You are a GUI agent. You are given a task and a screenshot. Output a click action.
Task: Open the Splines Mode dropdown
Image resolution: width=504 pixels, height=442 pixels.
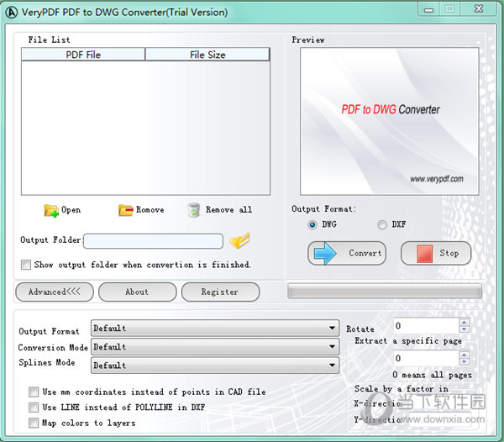point(215,366)
